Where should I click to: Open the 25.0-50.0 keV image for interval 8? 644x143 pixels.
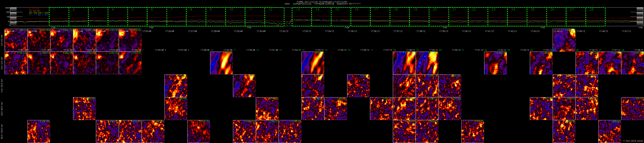(176, 109)
